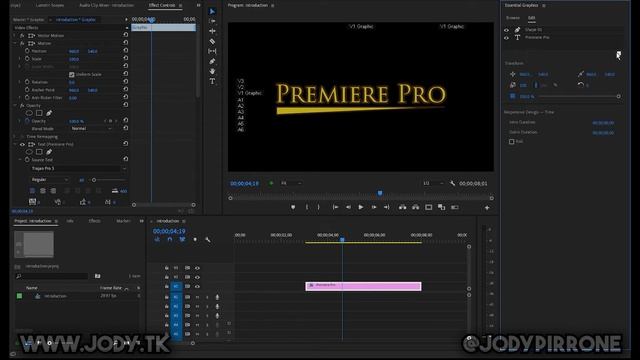Add a marker on the timeline
Viewport: 640px width, 360px height.
(x=195, y=240)
